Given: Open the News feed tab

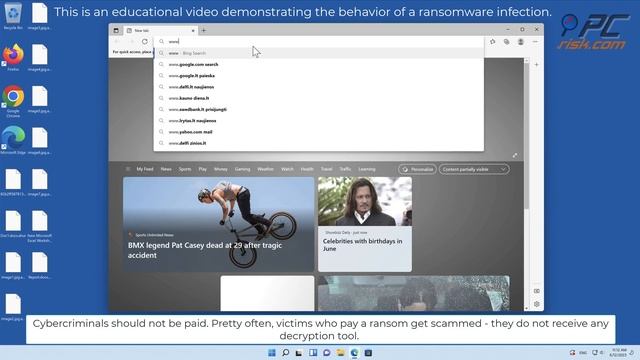Looking at the screenshot, I should (x=166, y=169).
